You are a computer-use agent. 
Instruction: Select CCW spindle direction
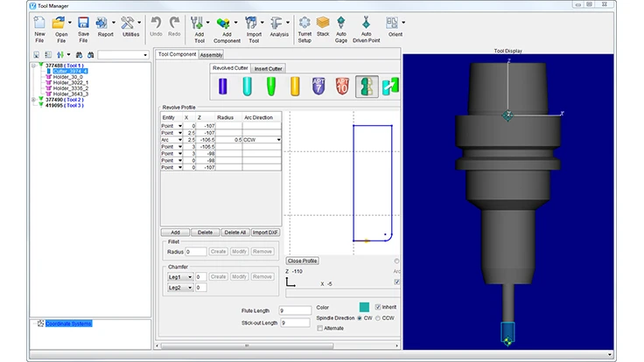[x=377, y=318]
